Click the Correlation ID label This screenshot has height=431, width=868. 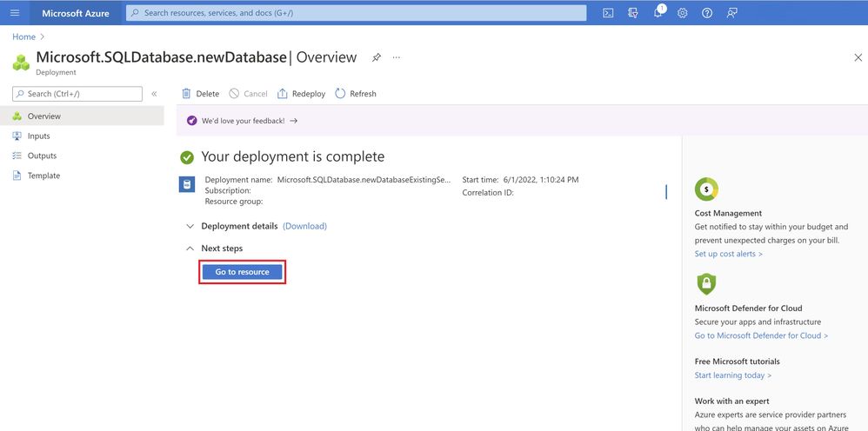(x=488, y=193)
